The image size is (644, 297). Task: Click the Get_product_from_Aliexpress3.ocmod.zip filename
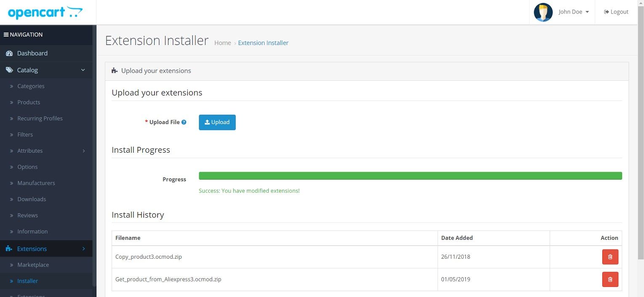[x=168, y=279]
